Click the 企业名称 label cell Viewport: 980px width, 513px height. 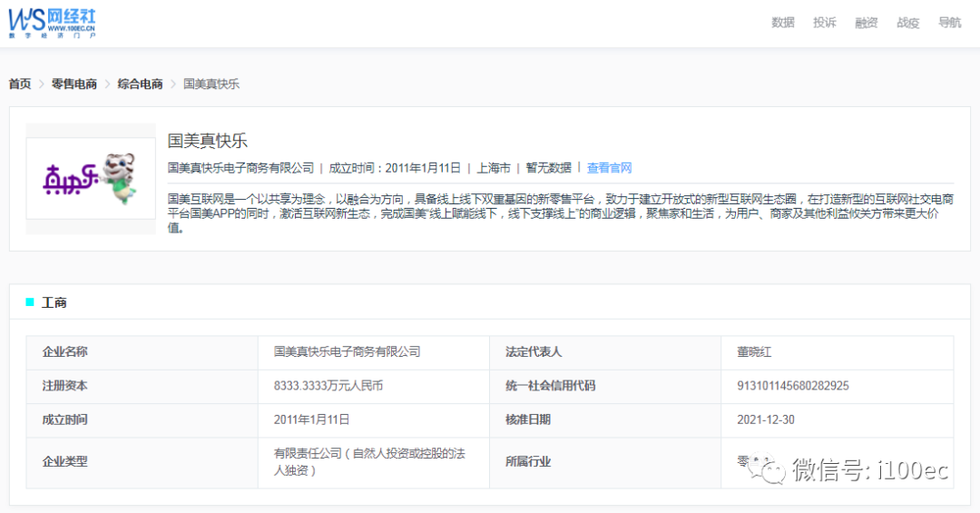coord(142,352)
